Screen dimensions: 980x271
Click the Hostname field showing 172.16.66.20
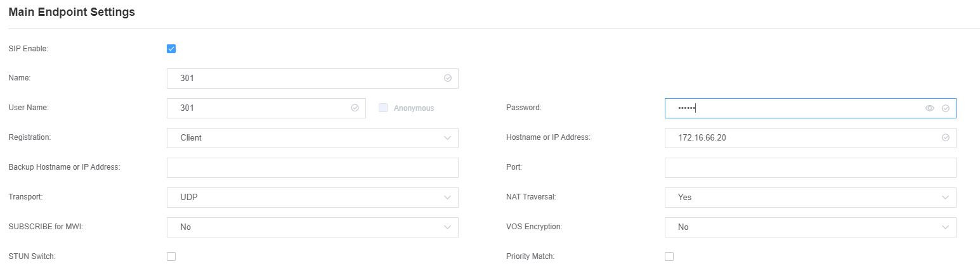(x=810, y=138)
